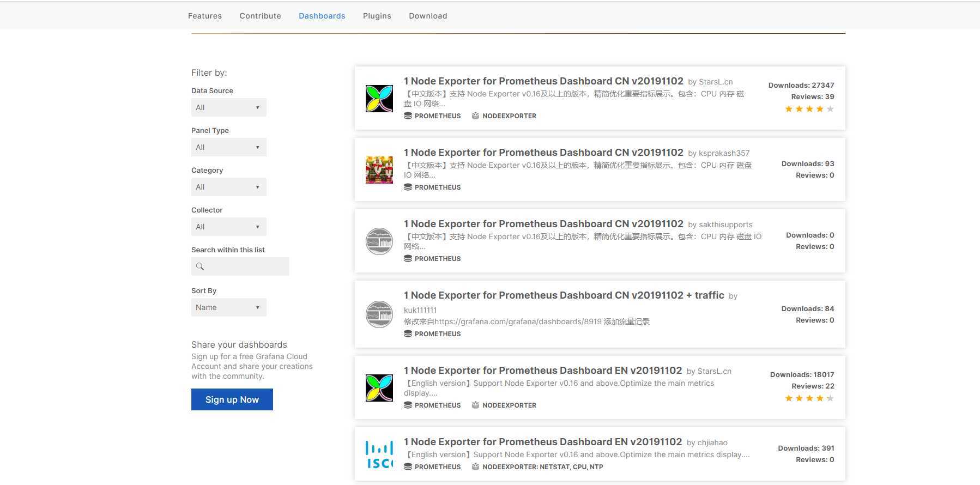
Task: Open CN v20191102 dashboard by StarsL.cn
Action: click(543, 81)
